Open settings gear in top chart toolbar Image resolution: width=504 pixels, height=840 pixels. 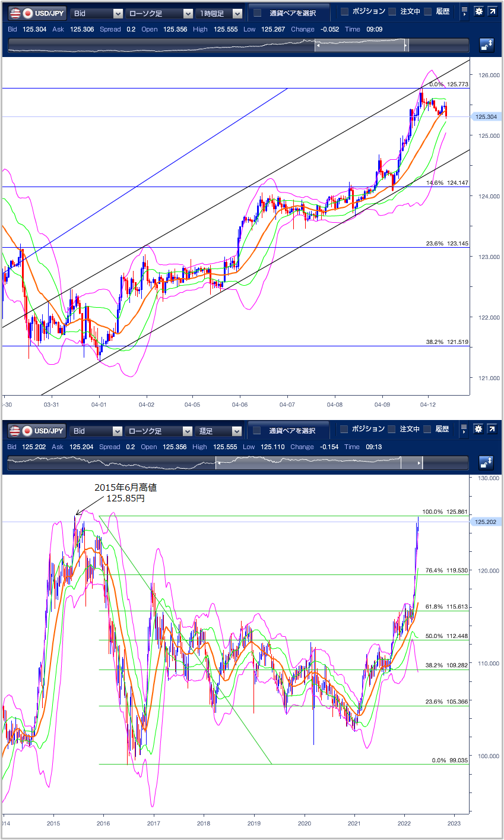tap(478, 12)
